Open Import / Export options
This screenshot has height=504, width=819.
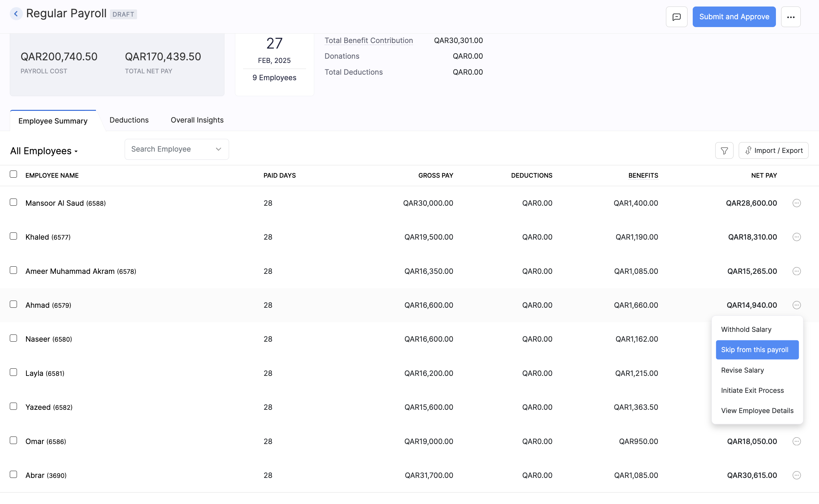pos(774,150)
